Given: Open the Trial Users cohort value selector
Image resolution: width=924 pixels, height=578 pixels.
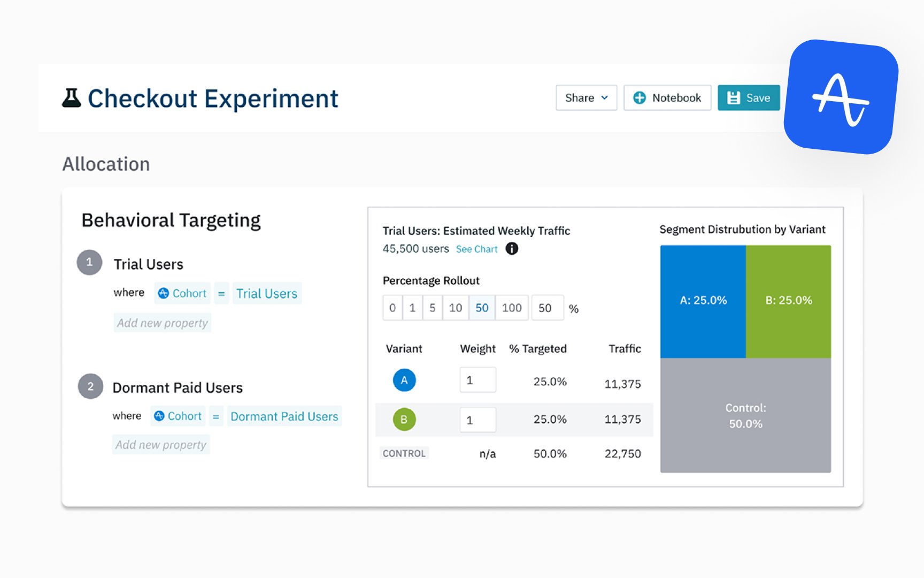Looking at the screenshot, I should [267, 293].
